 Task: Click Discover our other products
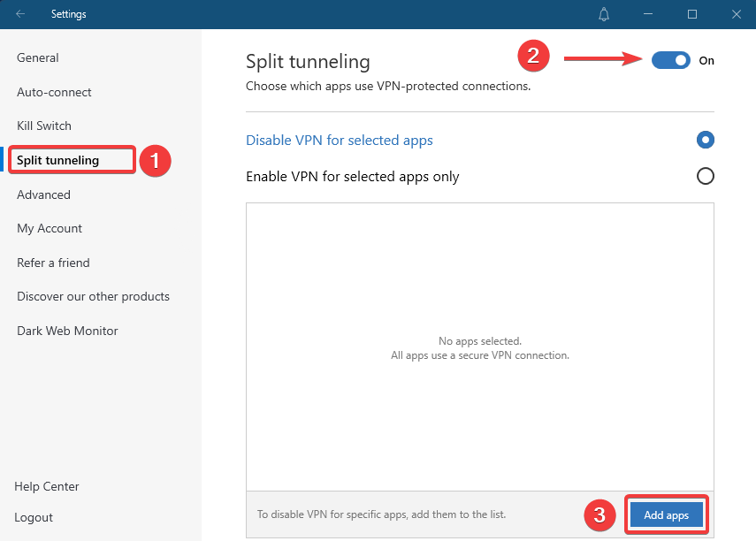pos(93,296)
